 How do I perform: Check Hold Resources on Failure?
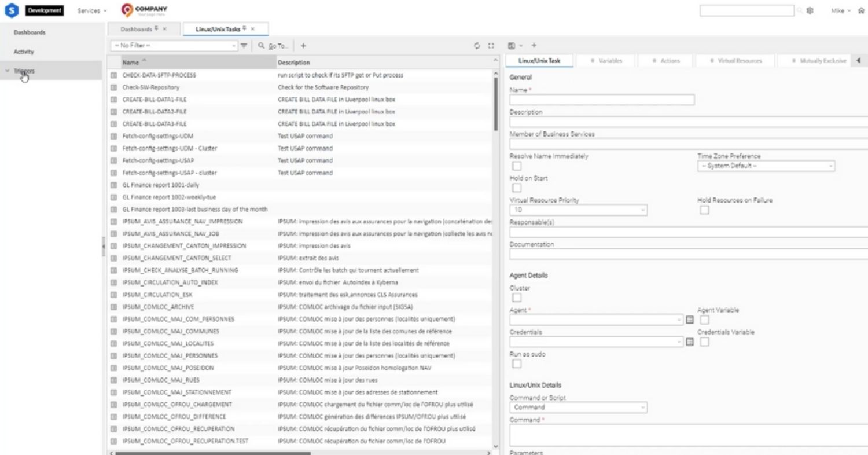pyautogui.click(x=704, y=210)
